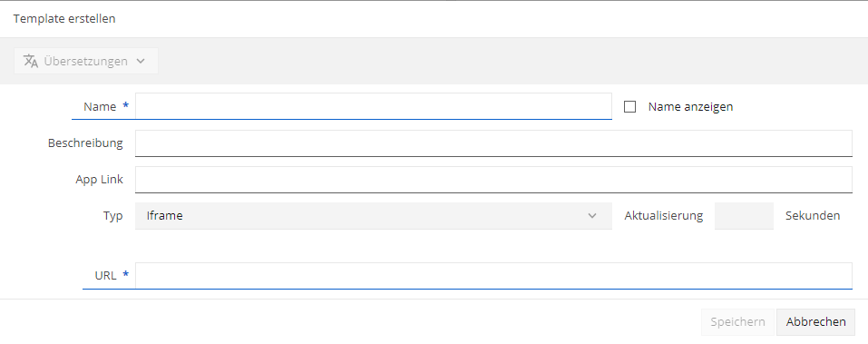Cancel with the Abbrechen button
This screenshot has height=344, width=868.
(x=816, y=322)
